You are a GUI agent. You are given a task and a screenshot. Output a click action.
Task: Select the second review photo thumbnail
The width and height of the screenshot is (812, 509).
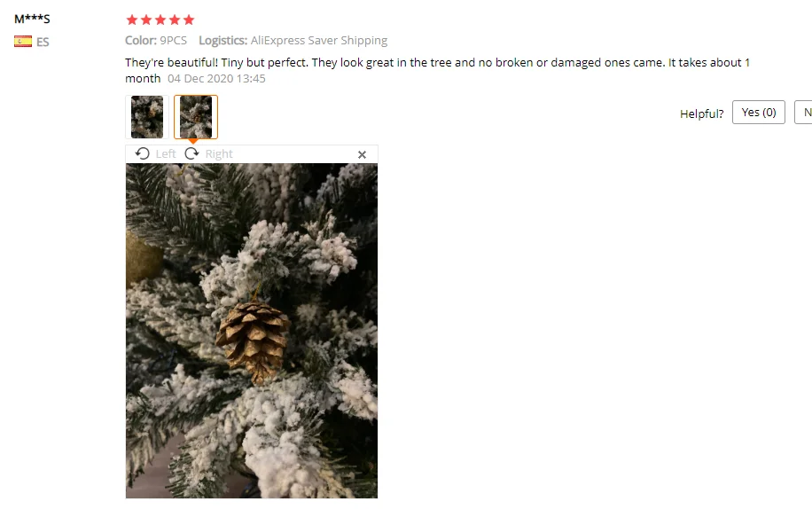(x=196, y=117)
